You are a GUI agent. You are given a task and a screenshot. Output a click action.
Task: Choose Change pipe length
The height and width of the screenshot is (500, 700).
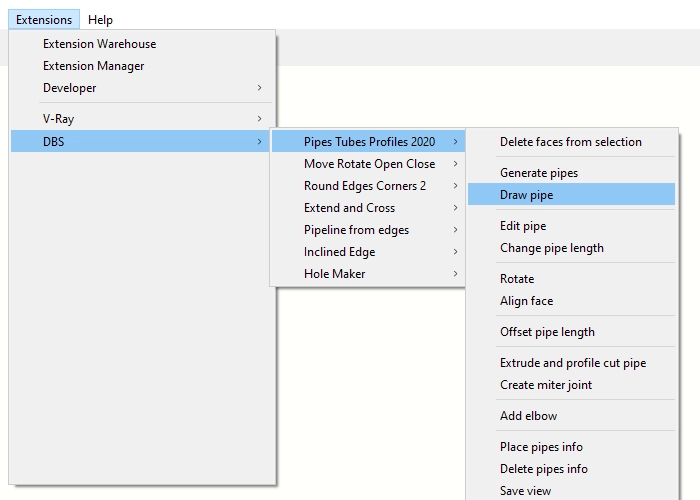pyautogui.click(x=571, y=247)
